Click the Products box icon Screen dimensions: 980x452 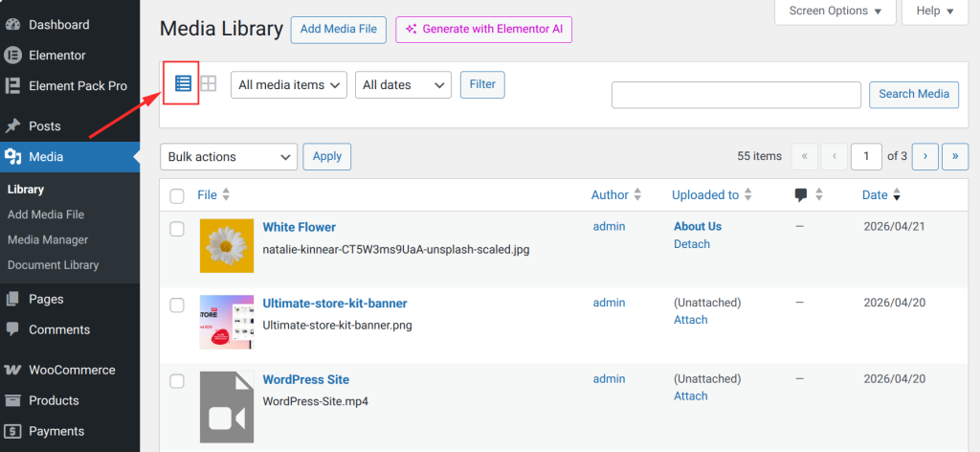pyautogui.click(x=12, y=400)
